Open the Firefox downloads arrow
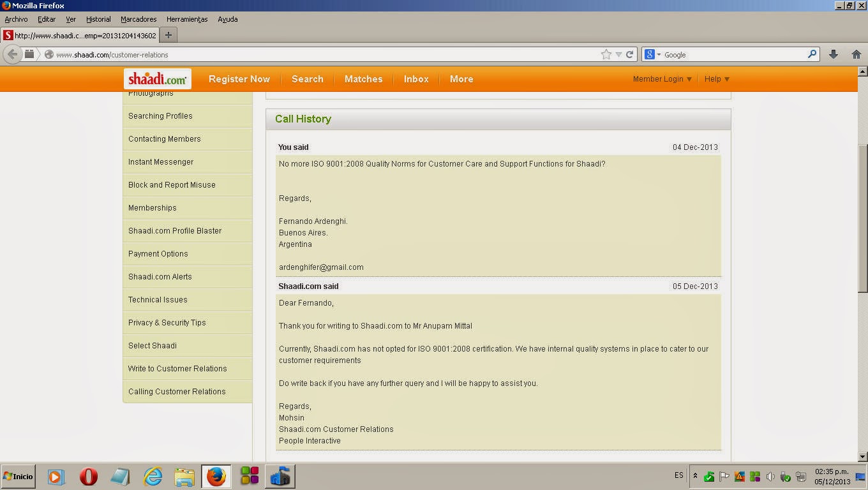 (x=834, y=55)
